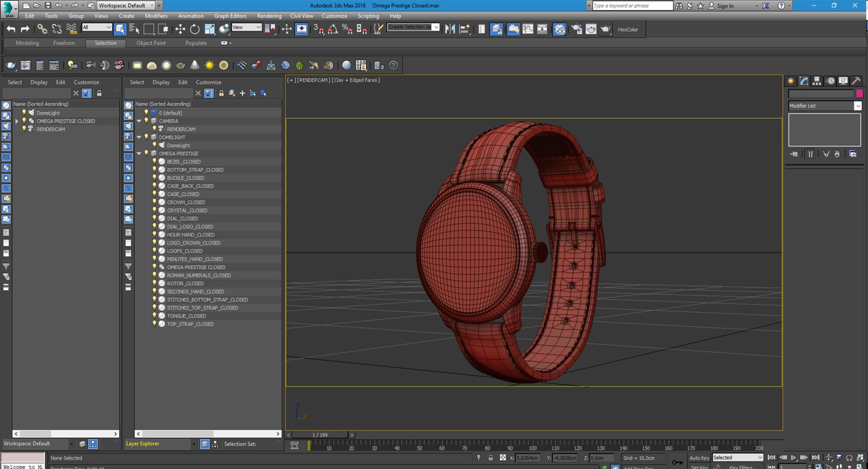
Task: Click the HexColor toolbar button
Action: coord(627,29)
